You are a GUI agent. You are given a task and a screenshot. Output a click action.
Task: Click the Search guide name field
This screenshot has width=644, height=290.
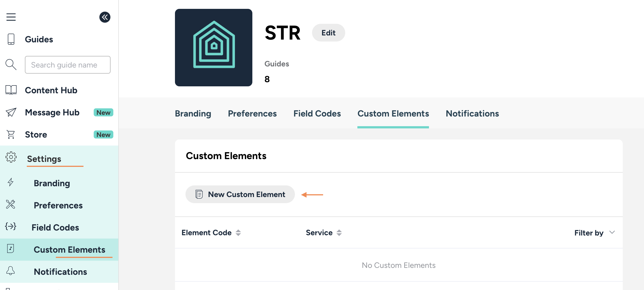tap(68, 65)
